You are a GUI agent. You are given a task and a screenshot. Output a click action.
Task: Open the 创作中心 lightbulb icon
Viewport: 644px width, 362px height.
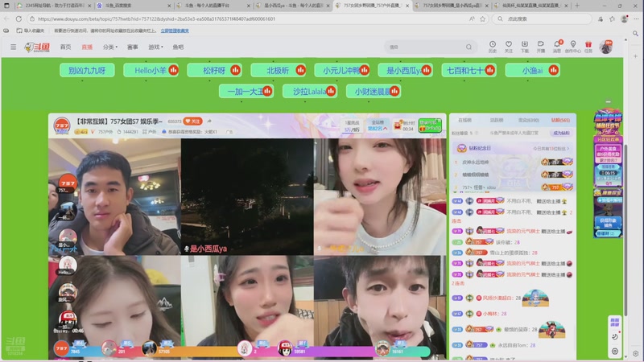click(x=572, y=47)
